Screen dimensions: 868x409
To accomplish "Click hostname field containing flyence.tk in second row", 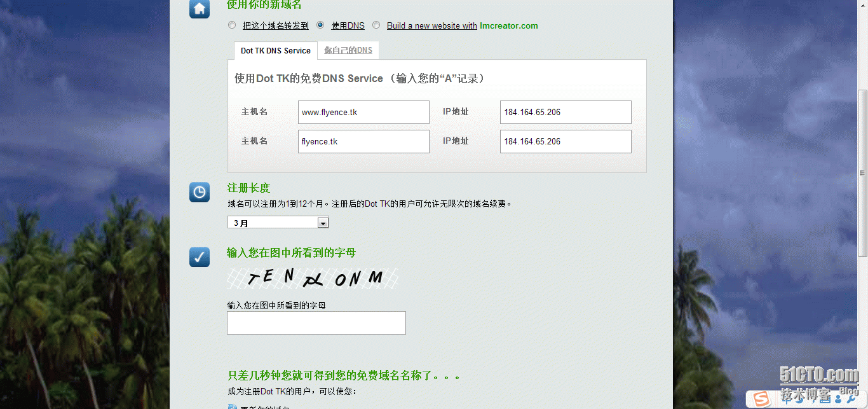I will pos(363,142).
